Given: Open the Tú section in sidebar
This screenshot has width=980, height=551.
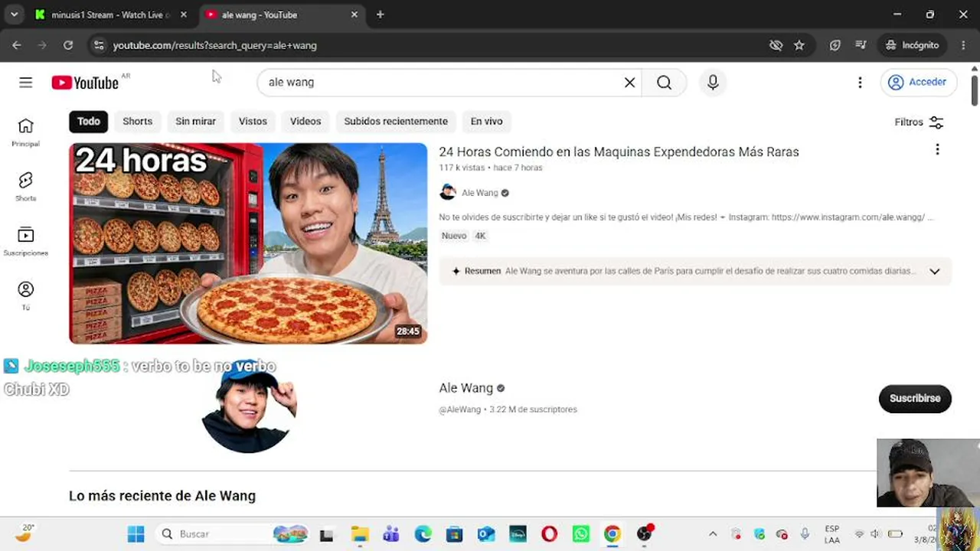Looking at the screenshot, I should [26, 296].
